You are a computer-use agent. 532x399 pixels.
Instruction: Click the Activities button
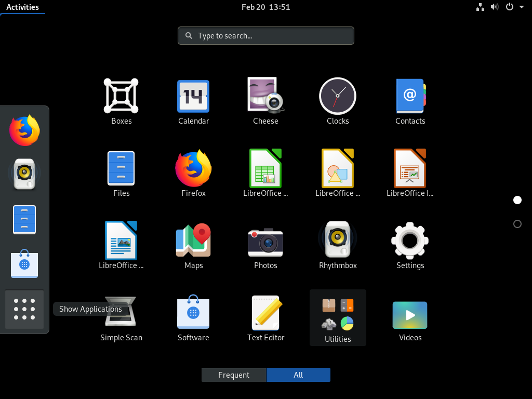22,7
